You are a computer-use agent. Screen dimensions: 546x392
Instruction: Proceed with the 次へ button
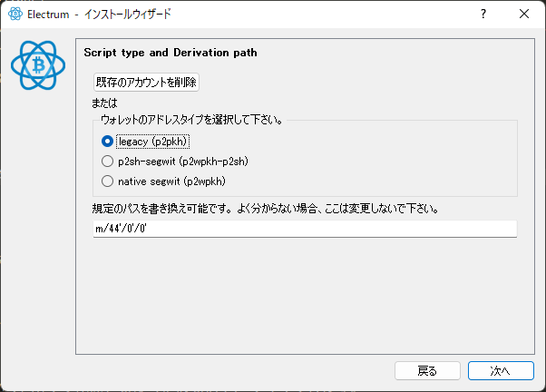tap(501, 370)
